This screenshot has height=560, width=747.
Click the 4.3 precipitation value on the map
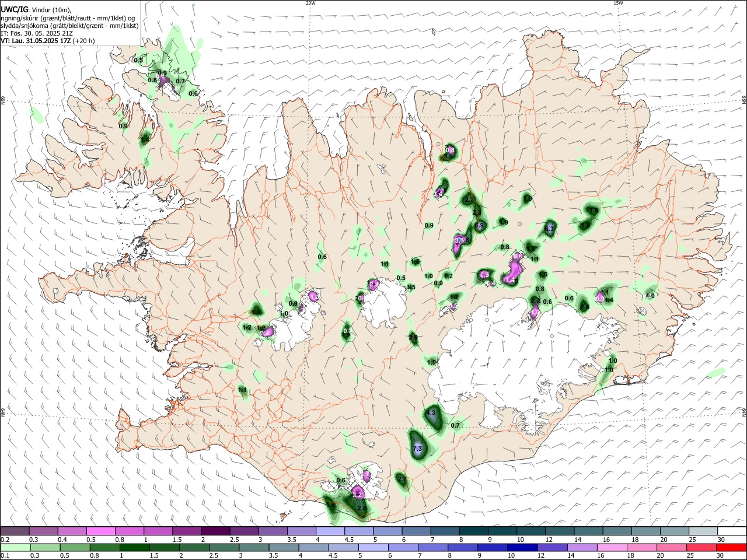click(x=431, y=412)
